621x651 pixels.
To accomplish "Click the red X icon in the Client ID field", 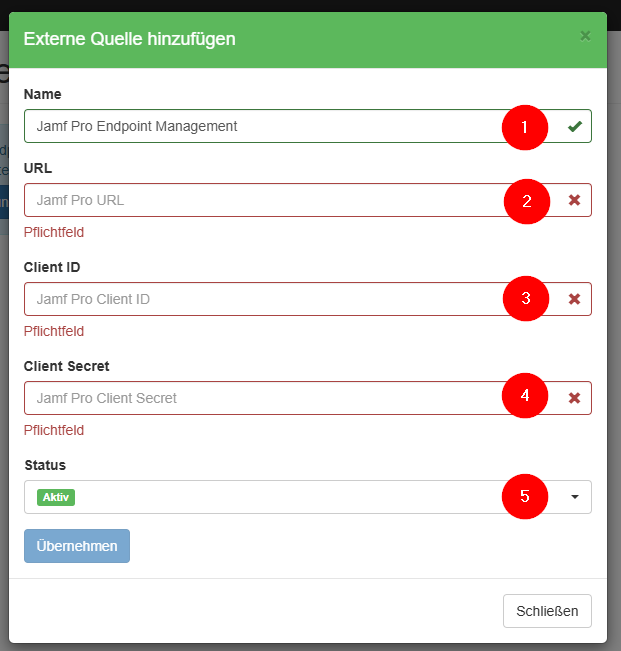I will [x=574, y=299].
